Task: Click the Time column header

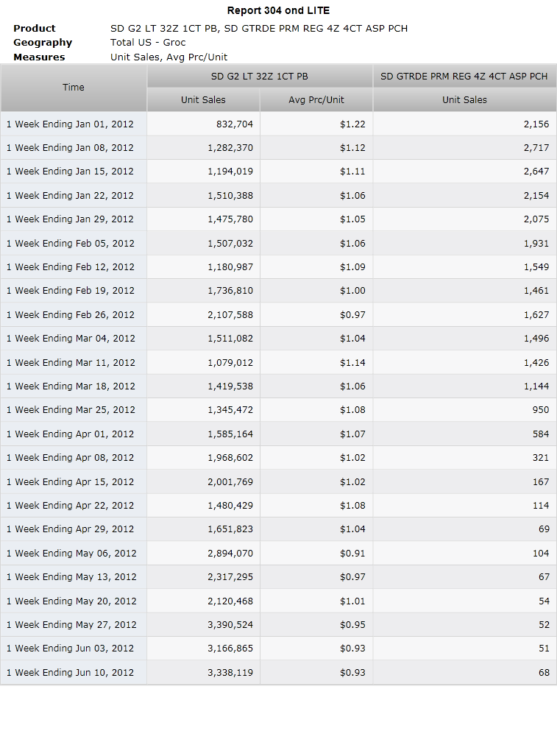Action: [74, 88]
